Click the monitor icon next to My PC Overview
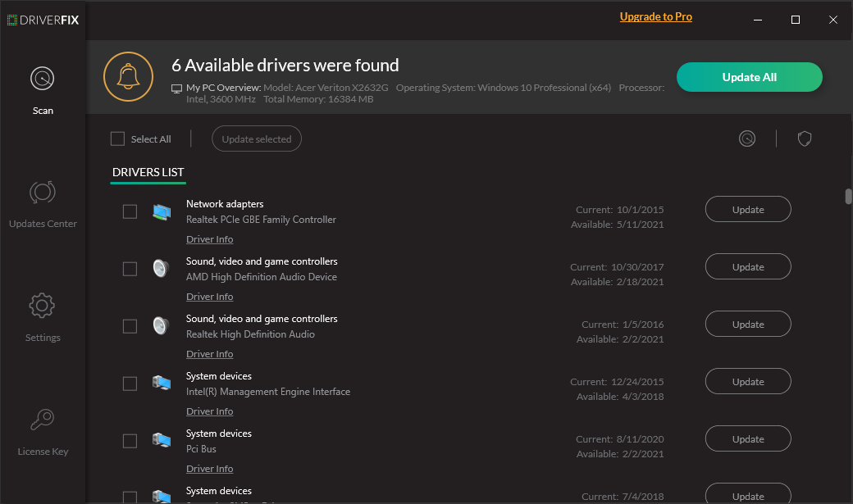Viewport: 853px width, 504px height. [175, 88]
